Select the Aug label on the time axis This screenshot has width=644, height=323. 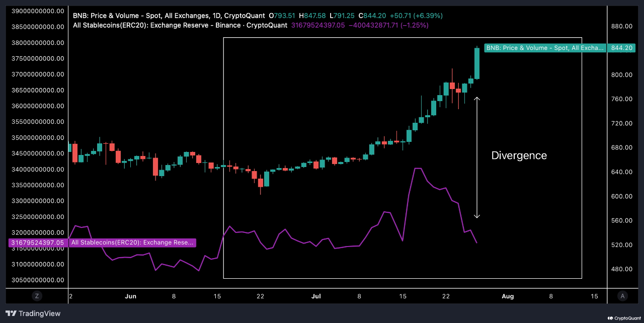[508, 296]
